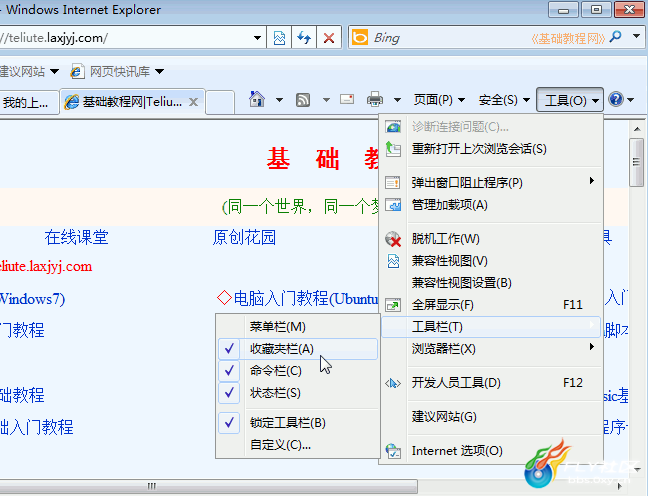Select 自定义(C)... in toolbar submenu
The image size is (648, 496).
coord(298,445)
